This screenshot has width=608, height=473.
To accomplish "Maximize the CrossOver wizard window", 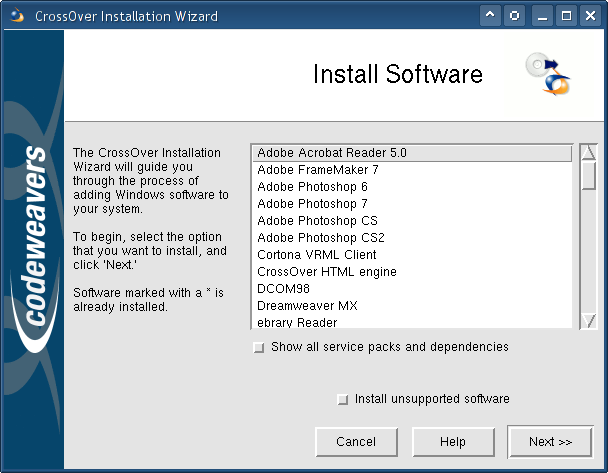I will [x=566, y=16].
